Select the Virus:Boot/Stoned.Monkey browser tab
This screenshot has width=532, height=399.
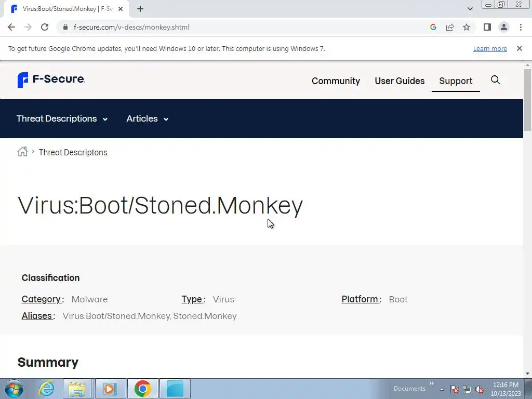pyautogui.click(x=66, y=9)
